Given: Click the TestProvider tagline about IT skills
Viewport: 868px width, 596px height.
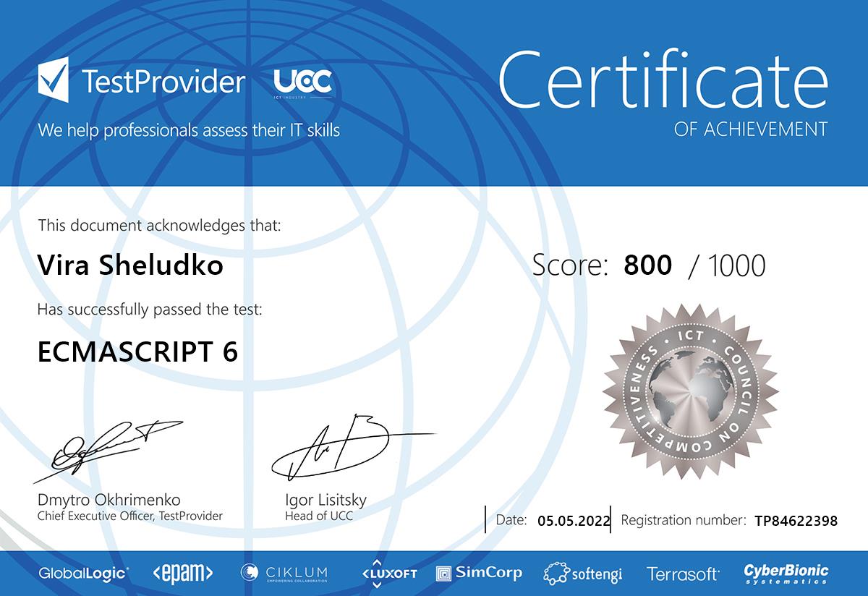Looking at the screenshot, I should pyautogui.click(x=189, y=130).
